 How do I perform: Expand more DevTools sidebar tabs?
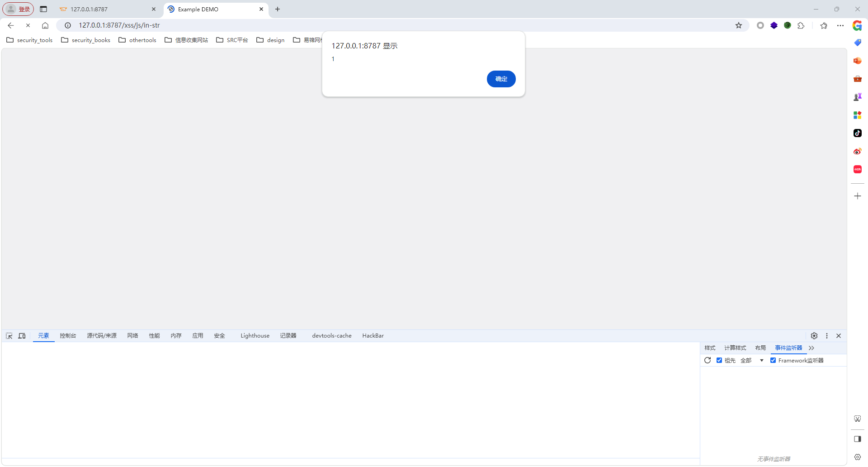pos(811,348)
